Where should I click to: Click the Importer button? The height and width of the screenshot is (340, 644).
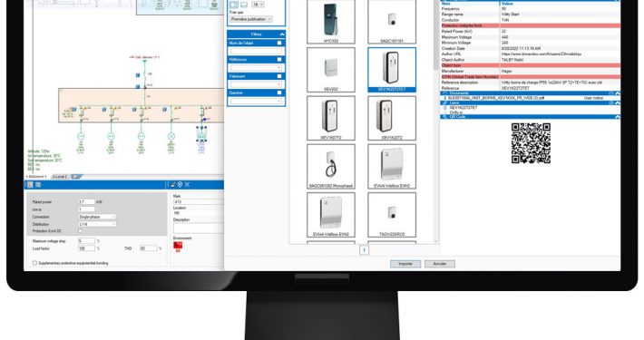[x=405, y=264]
